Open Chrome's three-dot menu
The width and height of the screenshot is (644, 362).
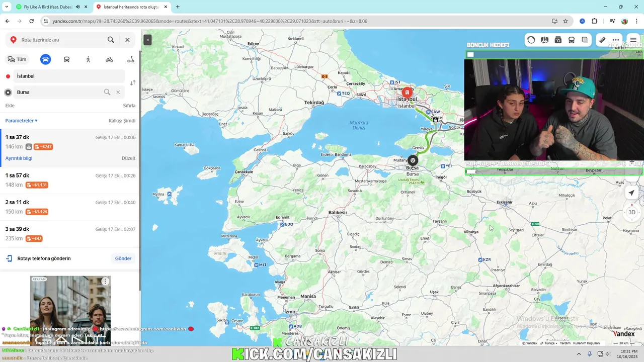point(636,21)
